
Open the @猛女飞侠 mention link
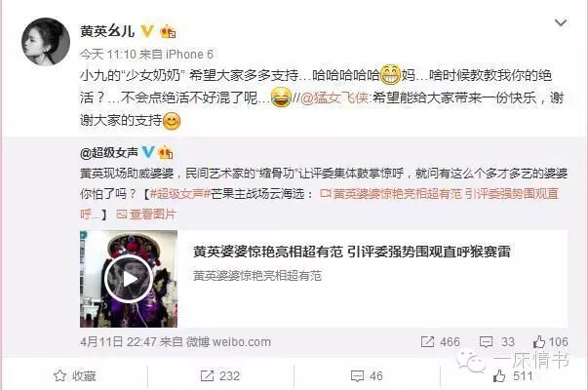point(334,97)
